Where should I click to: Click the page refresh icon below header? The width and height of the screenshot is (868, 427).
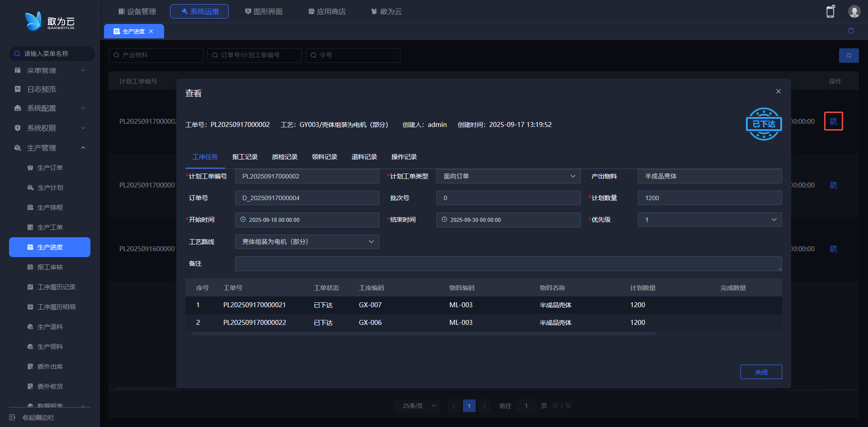(x=851, y=31)
